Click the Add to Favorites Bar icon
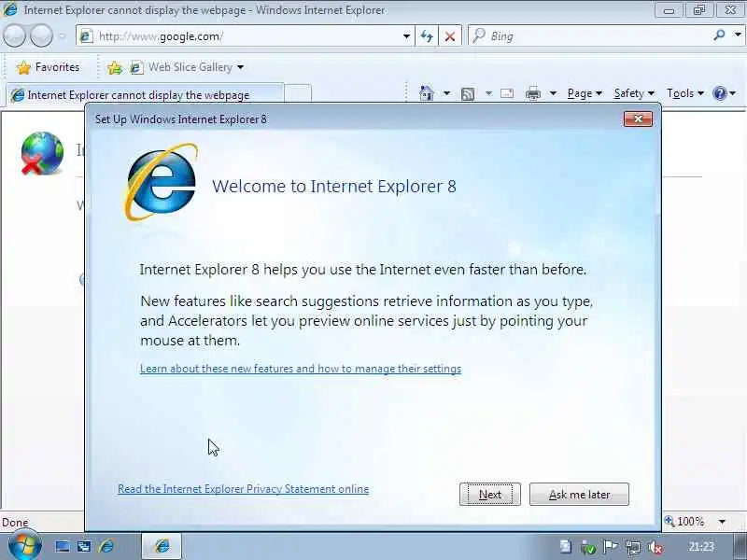The image size is (747, 560). point(115,67)
